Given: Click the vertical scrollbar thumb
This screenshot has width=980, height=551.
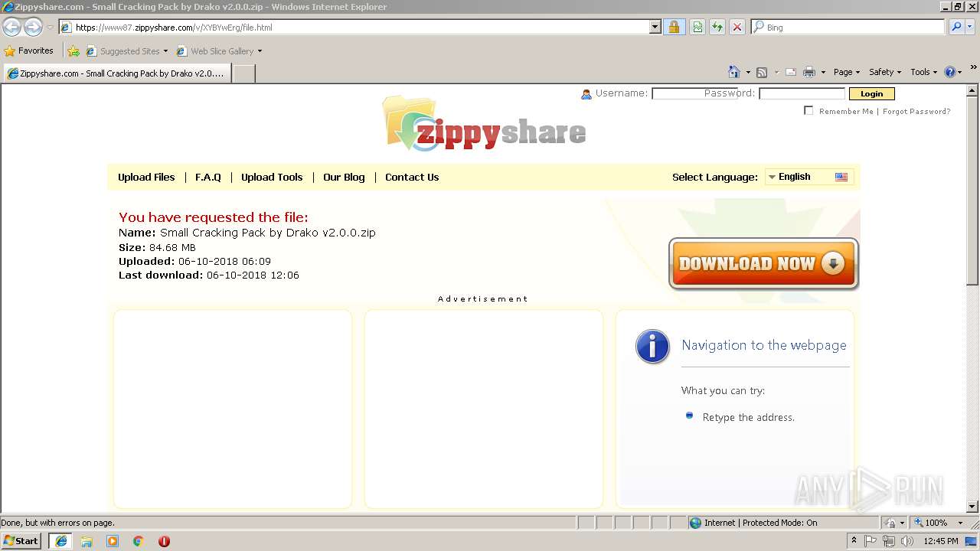Looking at the screenshot, I should click(972, 191).
